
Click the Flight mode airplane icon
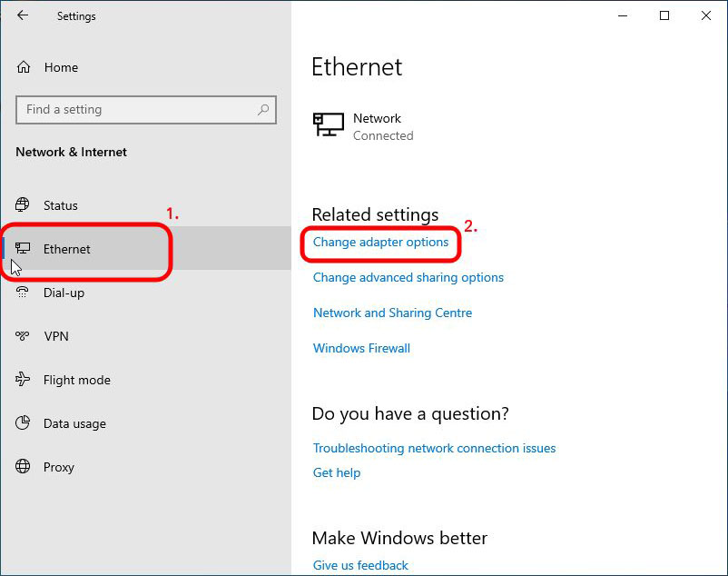24,380
